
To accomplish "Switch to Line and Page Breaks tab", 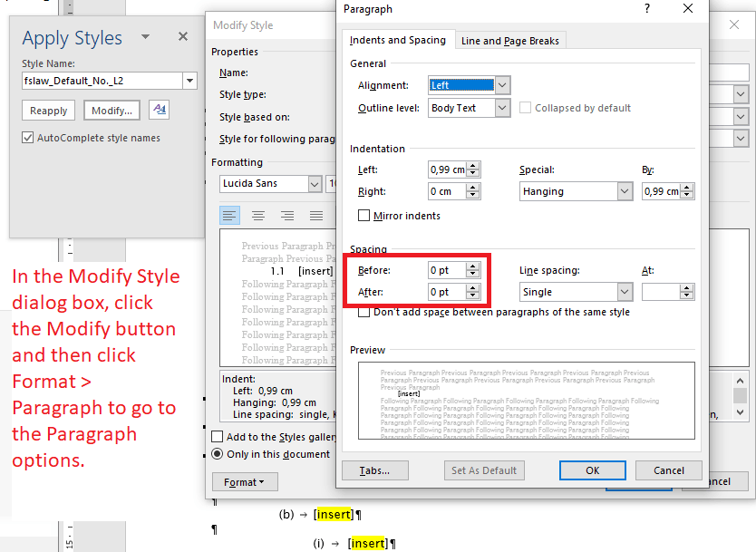I will tap(510, 41).
